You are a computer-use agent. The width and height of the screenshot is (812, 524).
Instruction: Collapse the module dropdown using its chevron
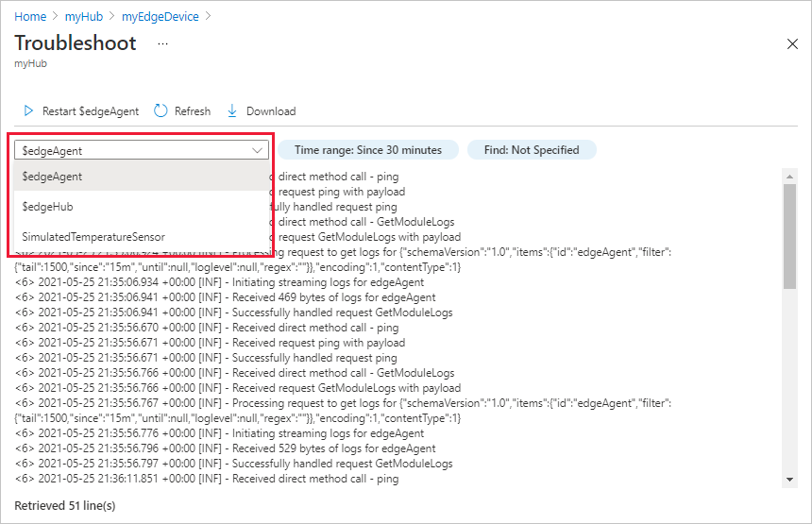[x=258, y=150]
